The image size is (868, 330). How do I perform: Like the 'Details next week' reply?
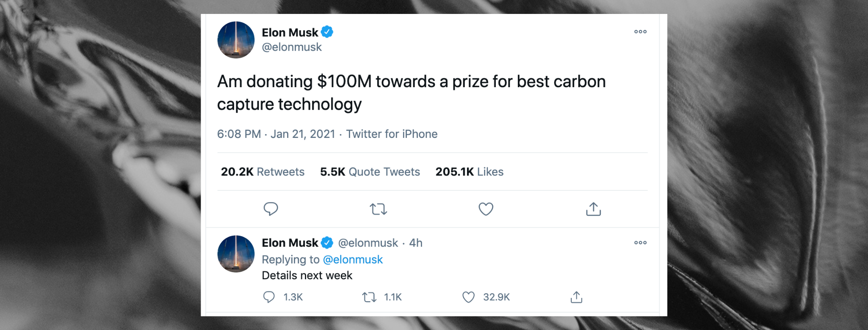tap(468, 297)
